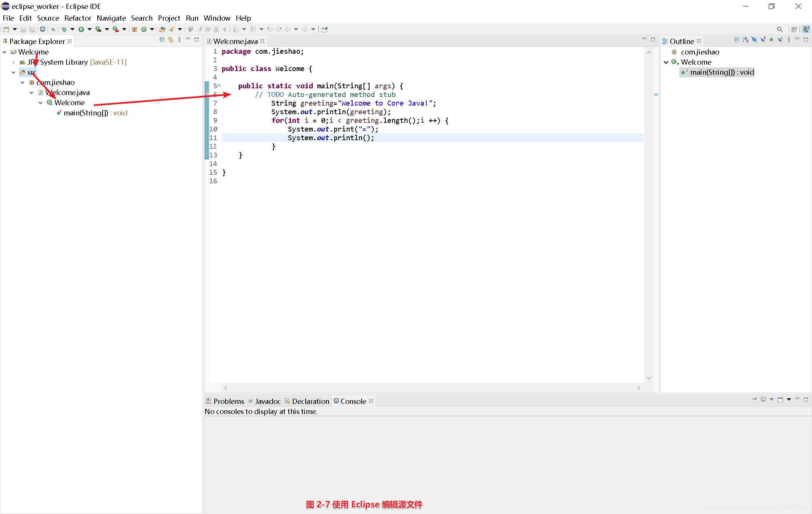Screen dimensions: 812x514
Task: Click the editor horizontal scrollbar right arrow
Action: (639, 388)
